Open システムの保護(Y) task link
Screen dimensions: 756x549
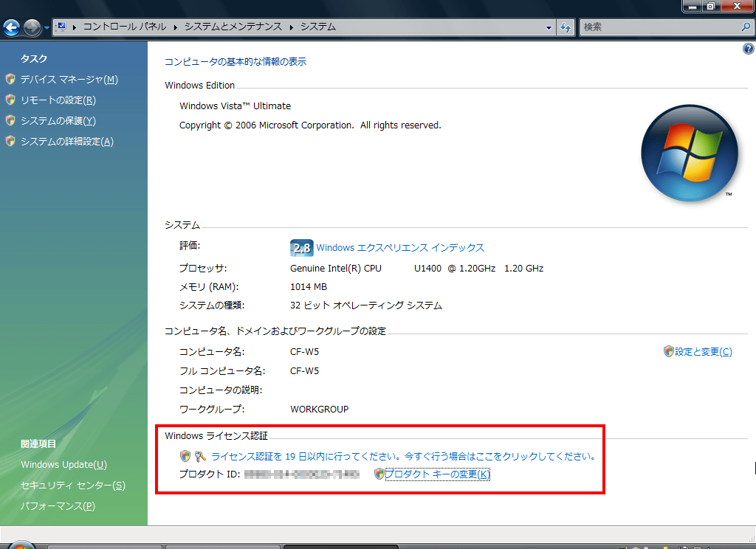(58, 121)
